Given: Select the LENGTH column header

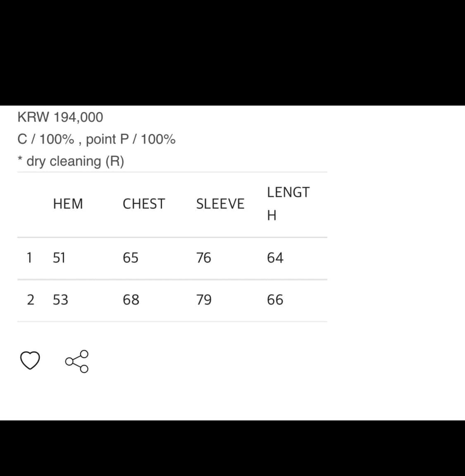Looking at the screenshot, I should [288, 203].
